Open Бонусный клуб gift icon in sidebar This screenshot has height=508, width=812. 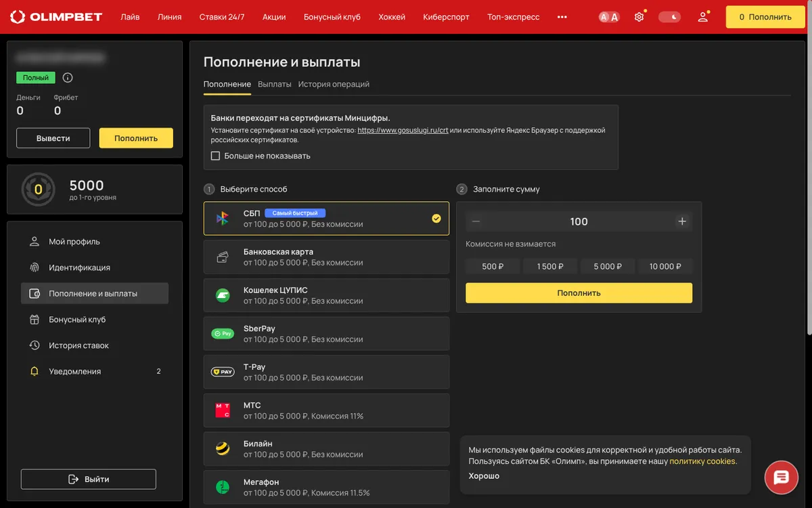point(35,320)
